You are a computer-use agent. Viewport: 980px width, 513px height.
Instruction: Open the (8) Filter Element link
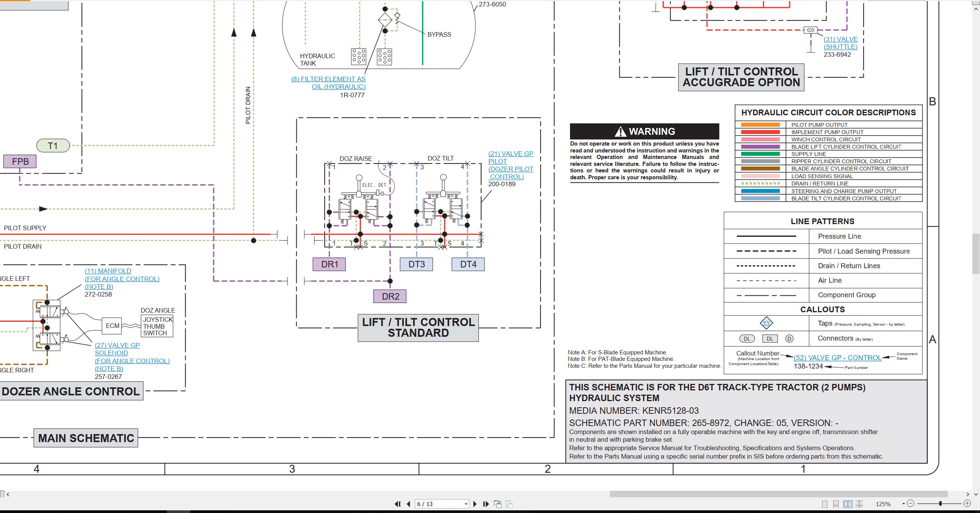click(328, 83)
